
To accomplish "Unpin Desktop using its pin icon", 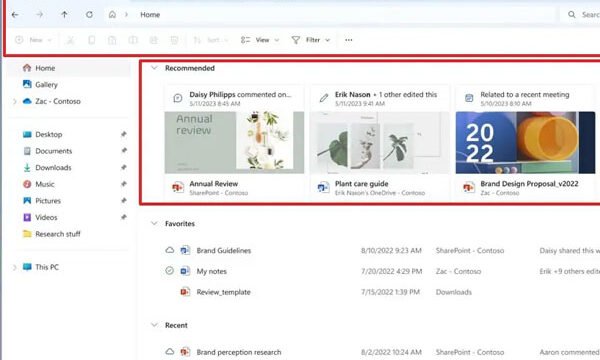I will [x=124, y=134].
